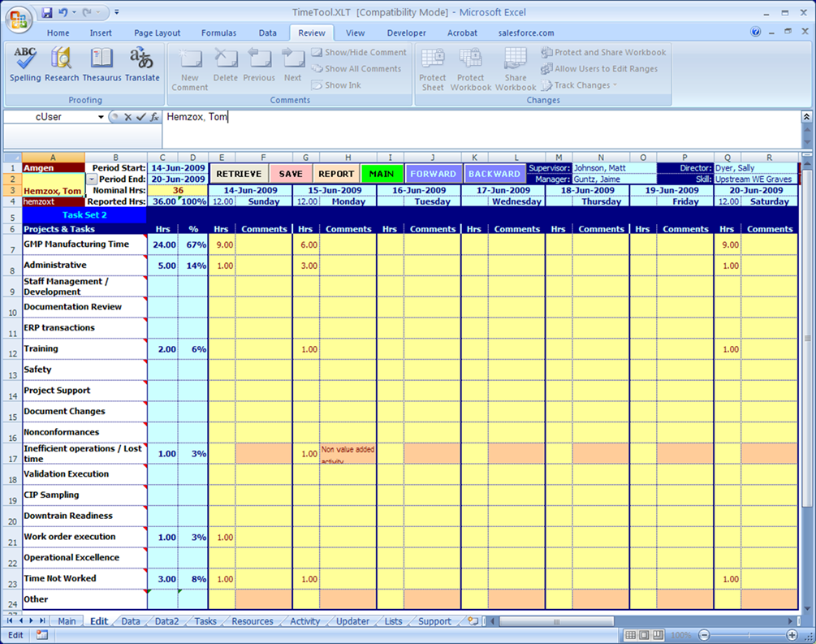Click the green MAIN button
816x644 pixels.
tap(382, 174)
